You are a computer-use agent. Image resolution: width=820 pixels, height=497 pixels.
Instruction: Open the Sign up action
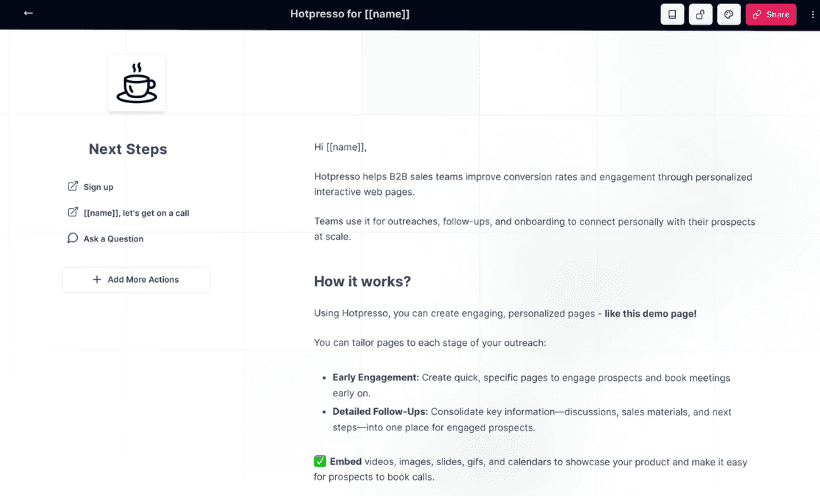pyautogui.click(x=98, y=187)
